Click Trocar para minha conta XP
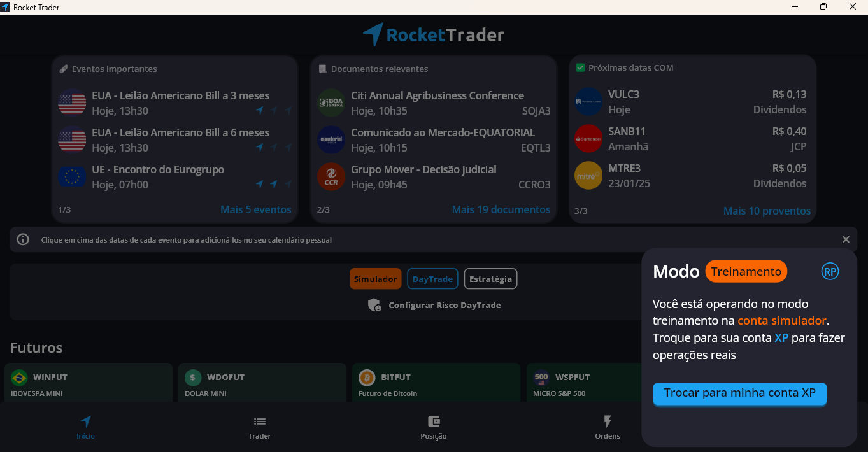The height and width of the screenshot is (452, 868). coord(740,393)
